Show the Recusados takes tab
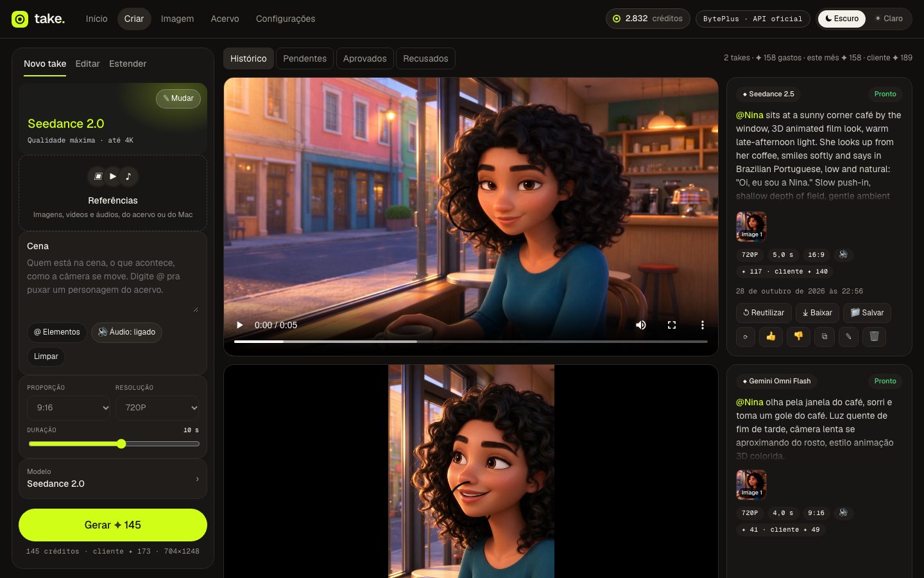924x578 pixels. [425, 58]
